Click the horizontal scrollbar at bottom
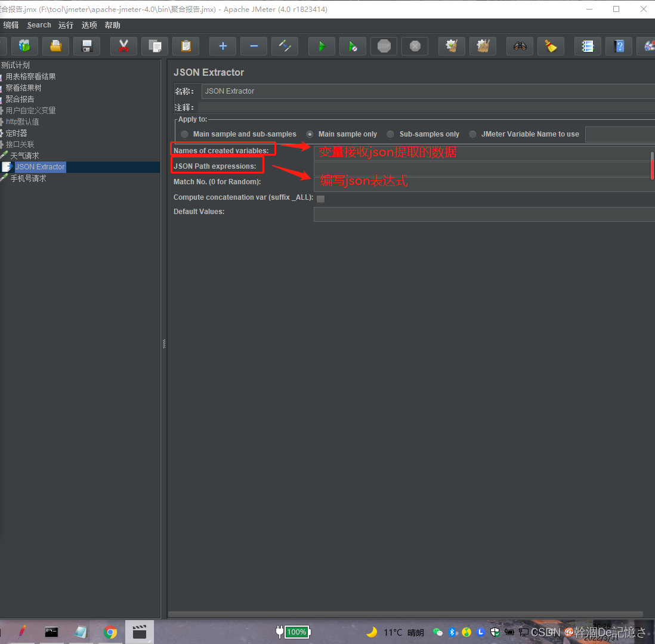Image resolution: width=655 pixels, height=644 pixels. (x=405, y=614)
